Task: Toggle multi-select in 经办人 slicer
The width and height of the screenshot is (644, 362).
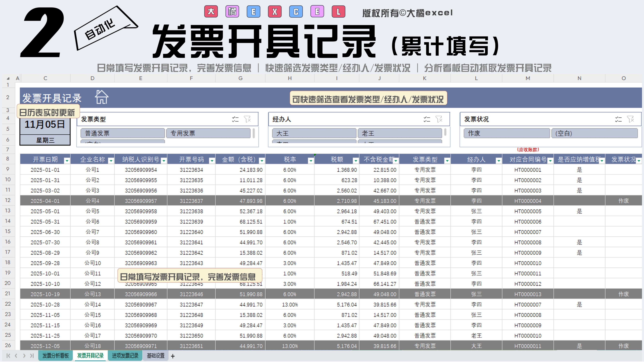Action: click(427, 119)
